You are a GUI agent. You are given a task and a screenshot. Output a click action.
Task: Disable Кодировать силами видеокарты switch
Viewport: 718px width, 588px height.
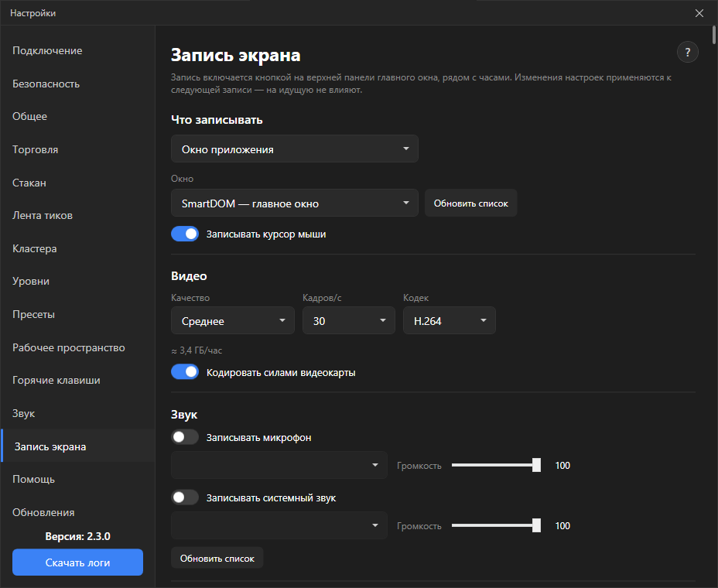click(185, 372)
